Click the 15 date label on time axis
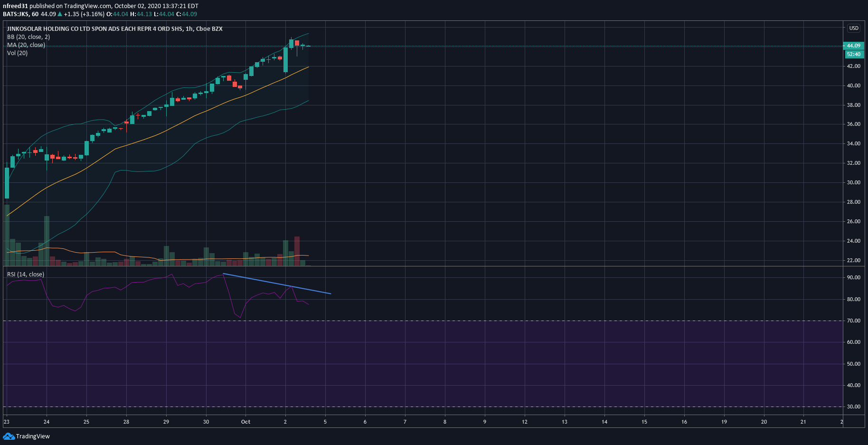This screenshot has width=868, height=445. pyautogui.click(x=644, y=422)
